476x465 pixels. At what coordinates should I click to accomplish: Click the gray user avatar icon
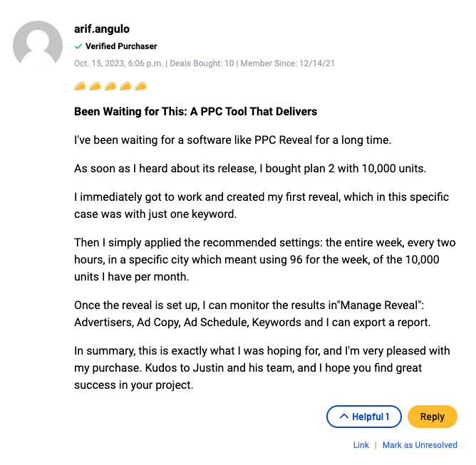38,45
